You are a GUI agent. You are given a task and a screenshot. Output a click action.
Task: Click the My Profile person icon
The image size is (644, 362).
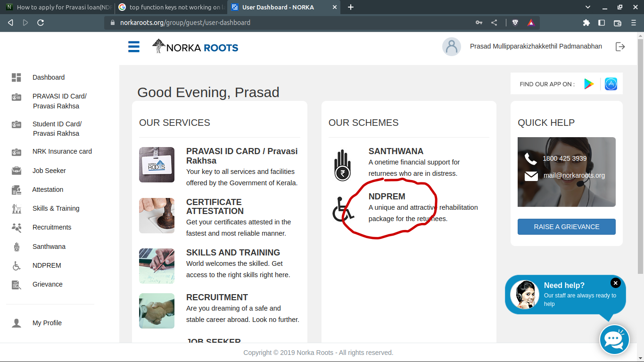pos(17,323)
